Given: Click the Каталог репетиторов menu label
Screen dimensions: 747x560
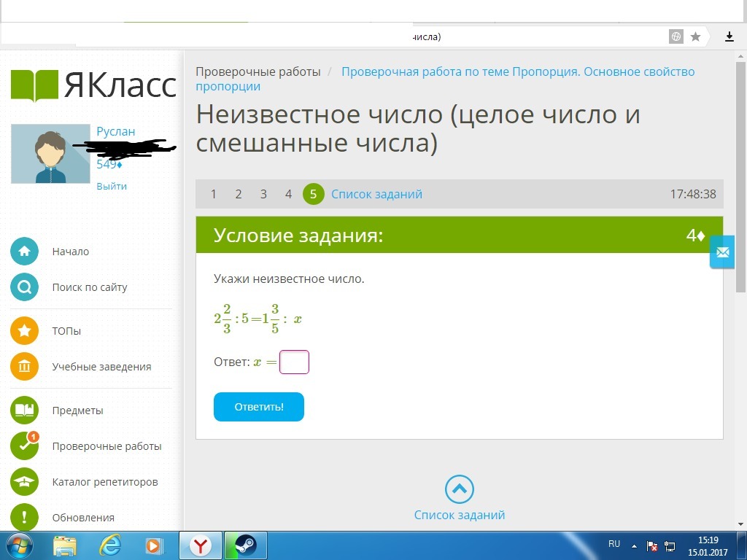Looking at the screenshot, I should (x=105, y=482).
